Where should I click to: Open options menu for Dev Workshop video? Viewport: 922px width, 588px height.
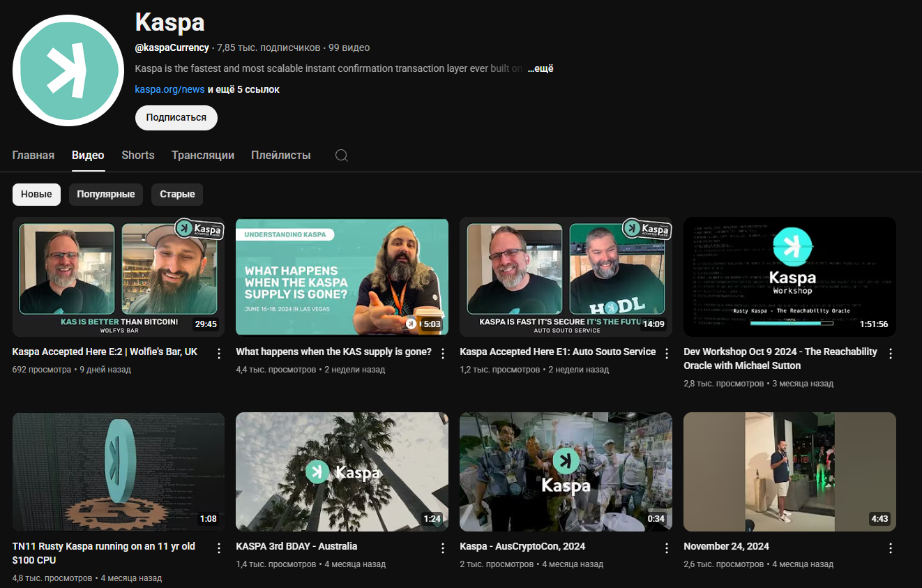click(x=891, y=354)
